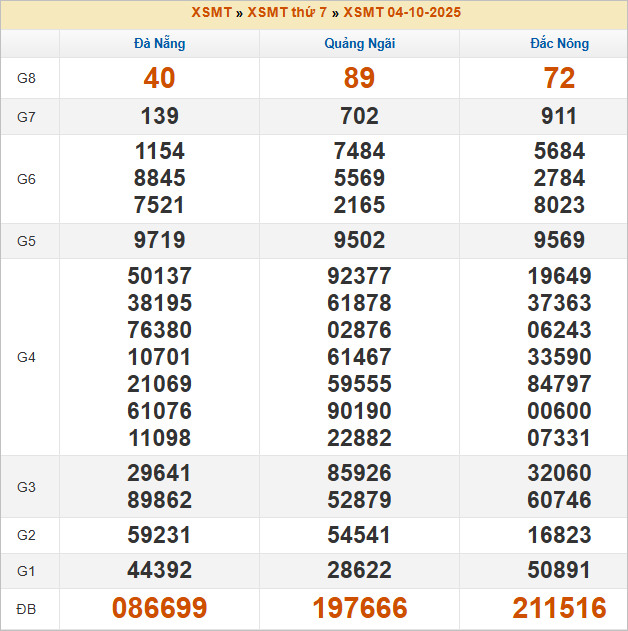Viewport: 628px width, 631px height.
Task: Click the G8 row label
Action: pos(27,78)
